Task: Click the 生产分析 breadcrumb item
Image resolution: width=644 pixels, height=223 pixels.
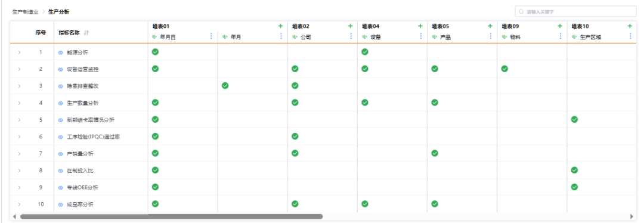Action: 58,12
